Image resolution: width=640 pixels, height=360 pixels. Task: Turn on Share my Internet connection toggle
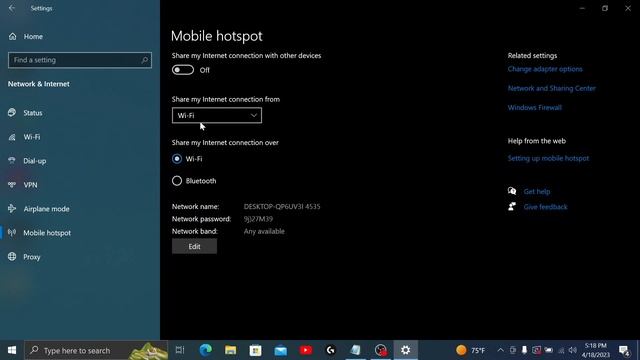(x=183, y=70)
